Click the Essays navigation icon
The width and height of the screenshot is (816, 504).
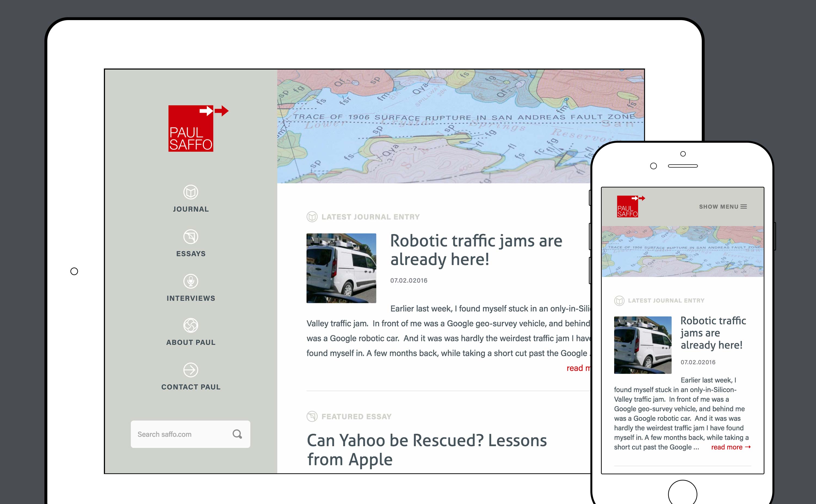[x=191, y=236]
